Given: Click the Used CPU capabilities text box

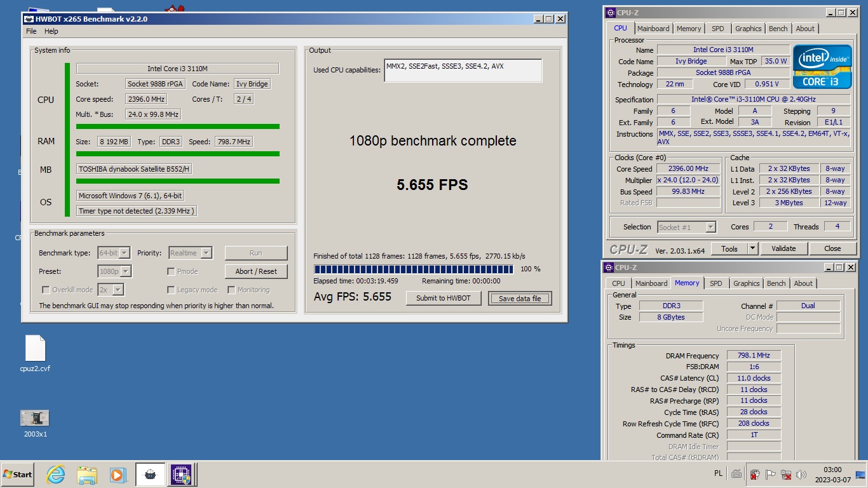Looking at the screenshot, I should click(463, 71).
